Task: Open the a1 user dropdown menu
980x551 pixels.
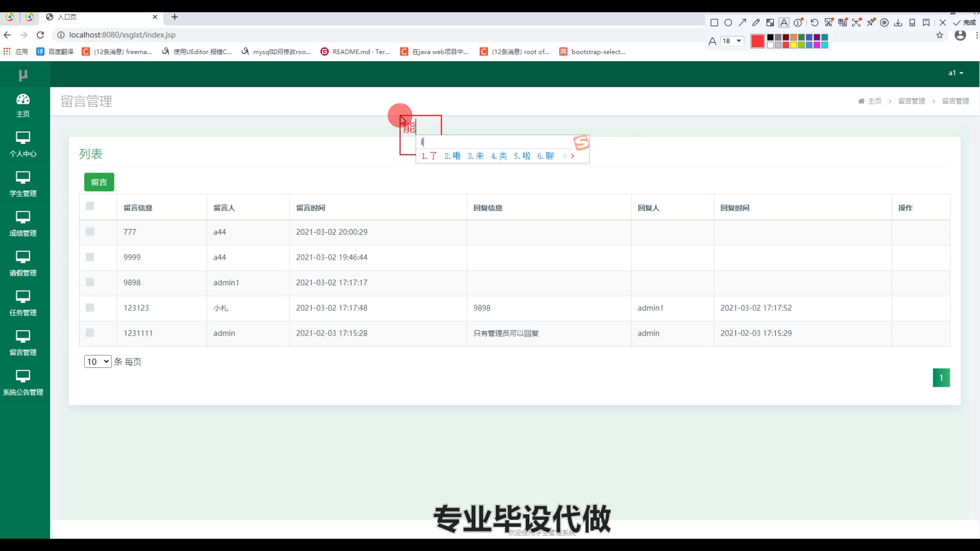Action: click(955, 73)
